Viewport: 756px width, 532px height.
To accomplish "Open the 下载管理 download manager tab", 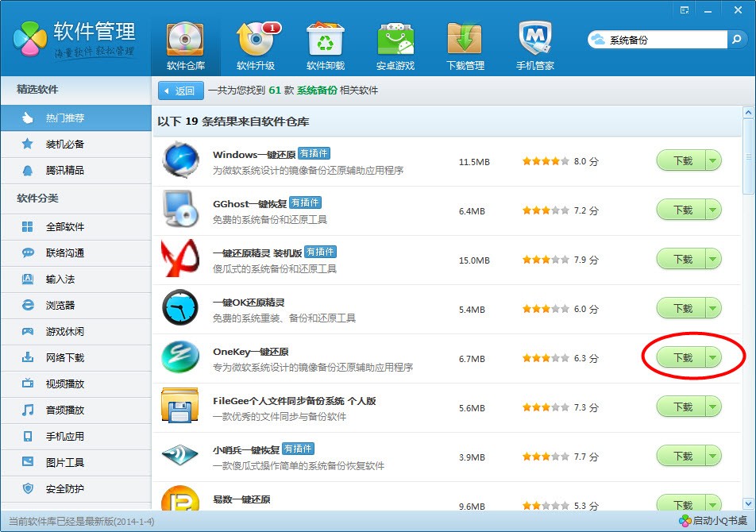I will (x=465, y=47).
